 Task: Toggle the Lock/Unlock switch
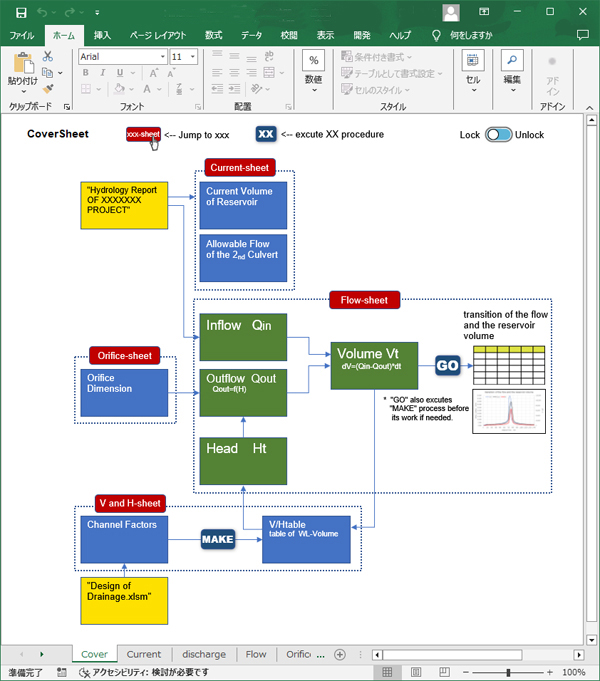click(498, 135)
